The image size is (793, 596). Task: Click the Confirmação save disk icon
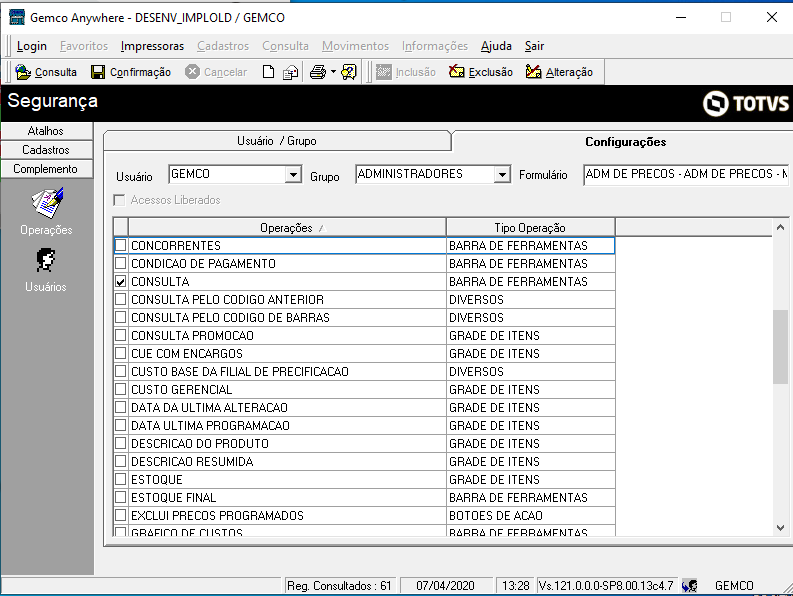tap(98, 72)
